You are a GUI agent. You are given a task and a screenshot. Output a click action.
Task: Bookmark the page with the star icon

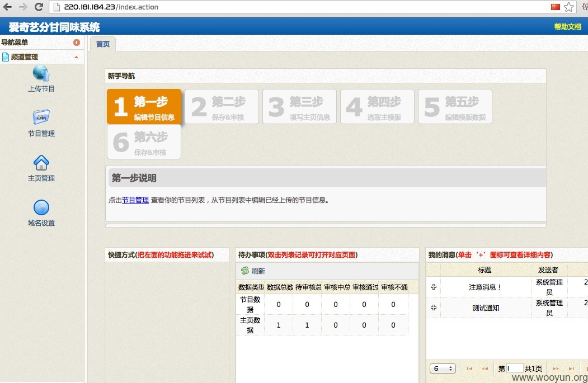568,7
